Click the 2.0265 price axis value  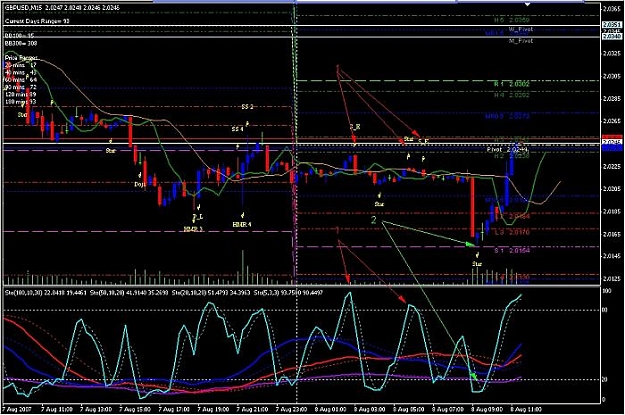tap(612, 121)
